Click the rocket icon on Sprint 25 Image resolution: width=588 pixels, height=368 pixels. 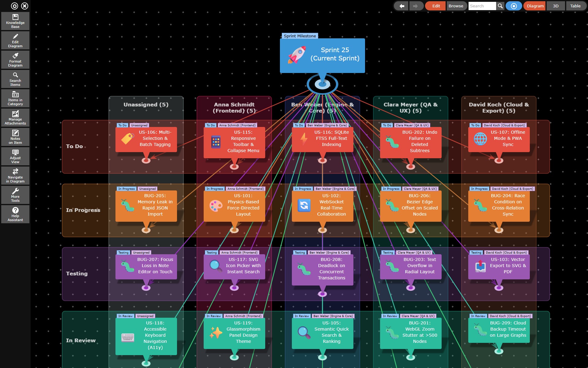tap(297, 55)
